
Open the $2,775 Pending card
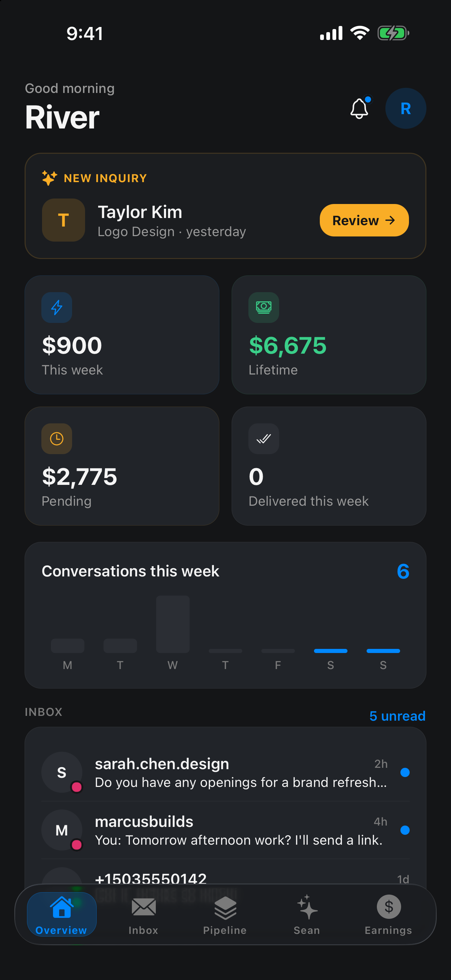122,466
